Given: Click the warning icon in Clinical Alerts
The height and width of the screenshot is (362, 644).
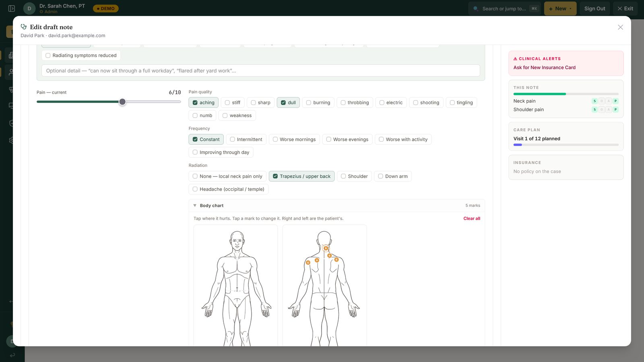Looking at the screenshot, I should (x=515, y=59).
